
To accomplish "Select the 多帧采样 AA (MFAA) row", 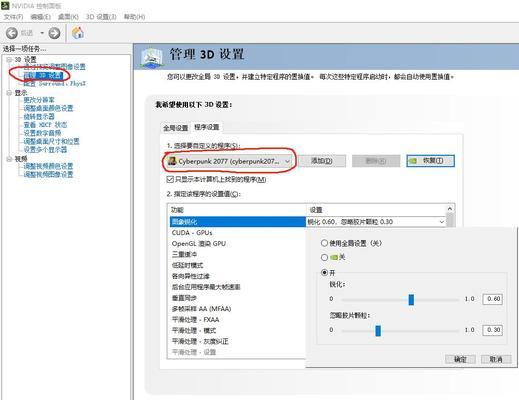I will pos(238,309).
